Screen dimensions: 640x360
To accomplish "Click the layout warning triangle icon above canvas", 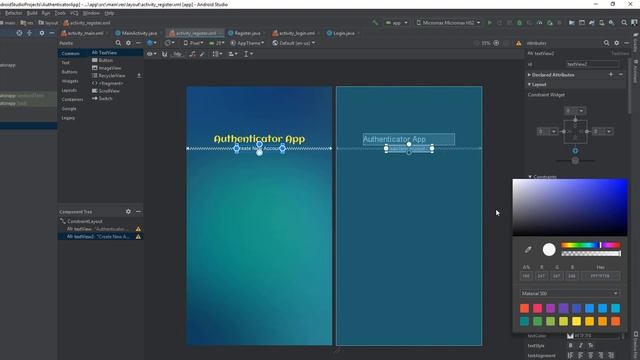I will pyautogui.click(x=518, y=43).
